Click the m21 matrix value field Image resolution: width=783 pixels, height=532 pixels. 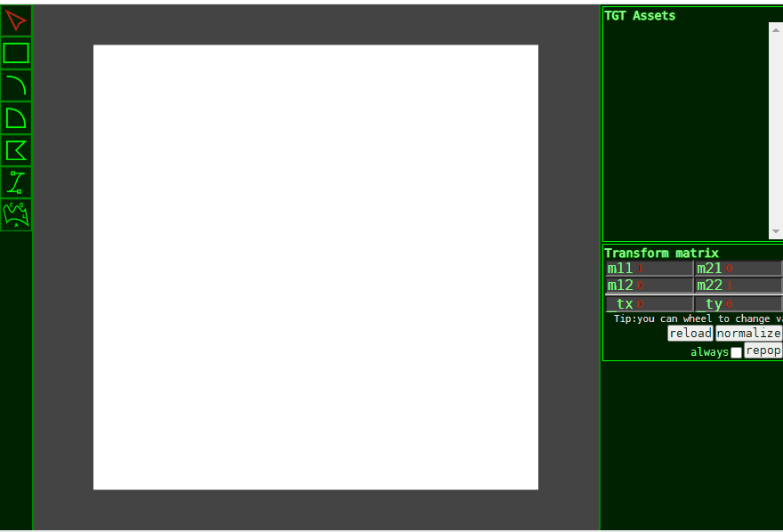pyautogui.click(x=739, y=269)
